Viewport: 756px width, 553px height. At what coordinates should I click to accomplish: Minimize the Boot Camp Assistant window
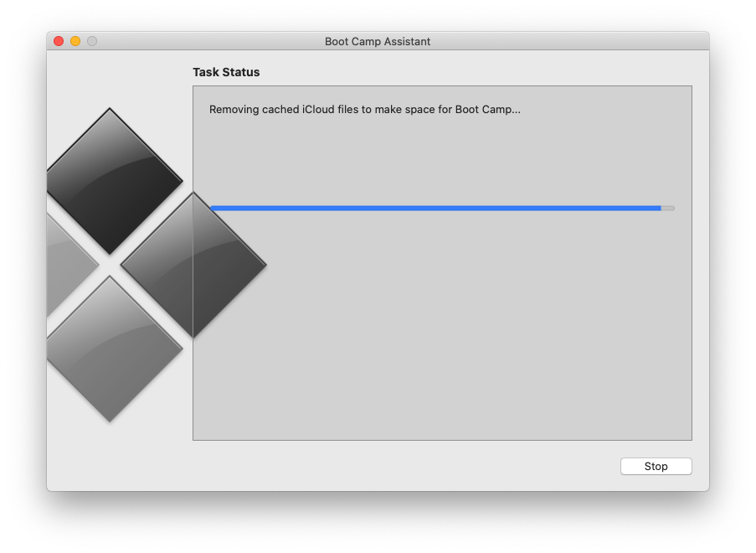pyautogui.click(x=75, y=42)
